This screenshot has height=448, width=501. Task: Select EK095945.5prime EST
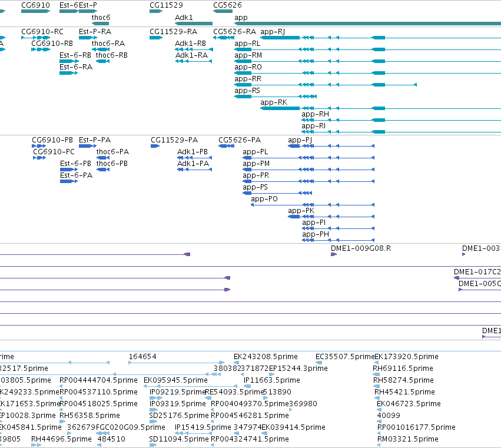pos(191,386)
